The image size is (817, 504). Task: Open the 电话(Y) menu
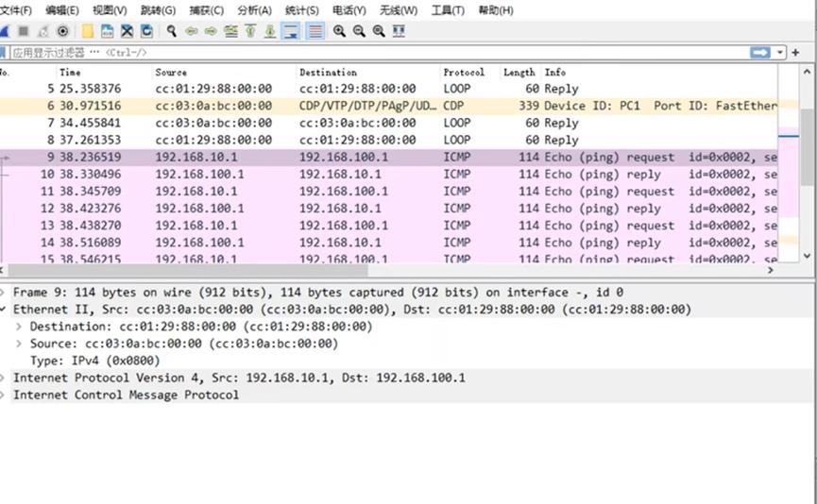pos(349,10)
